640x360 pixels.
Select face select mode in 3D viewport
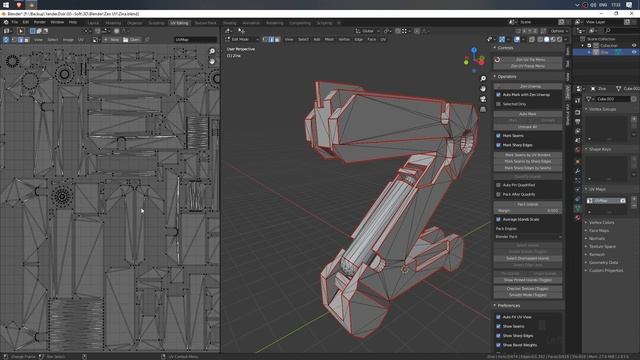[277, 39]
